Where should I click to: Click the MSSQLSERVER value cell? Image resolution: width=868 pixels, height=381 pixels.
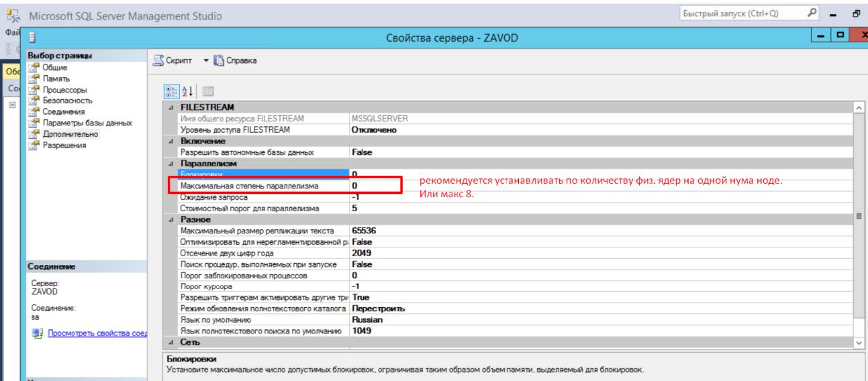point(379,118)
